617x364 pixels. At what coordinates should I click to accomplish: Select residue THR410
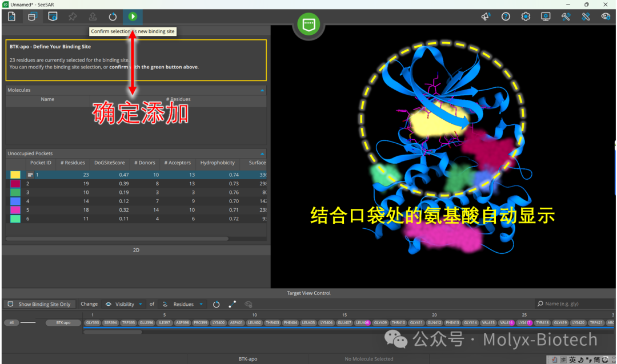[398, 323]
